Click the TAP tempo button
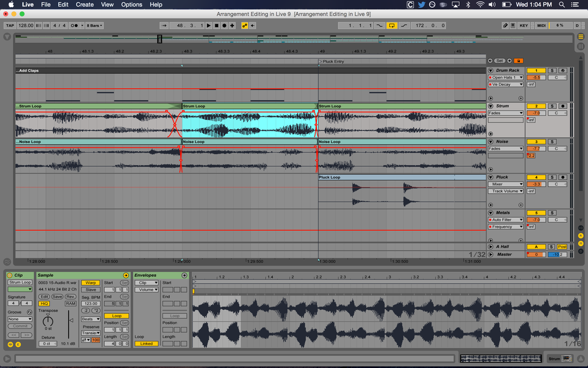Image resolution: width=588 pixels, height=368 pixels. (x=10, y=25)
